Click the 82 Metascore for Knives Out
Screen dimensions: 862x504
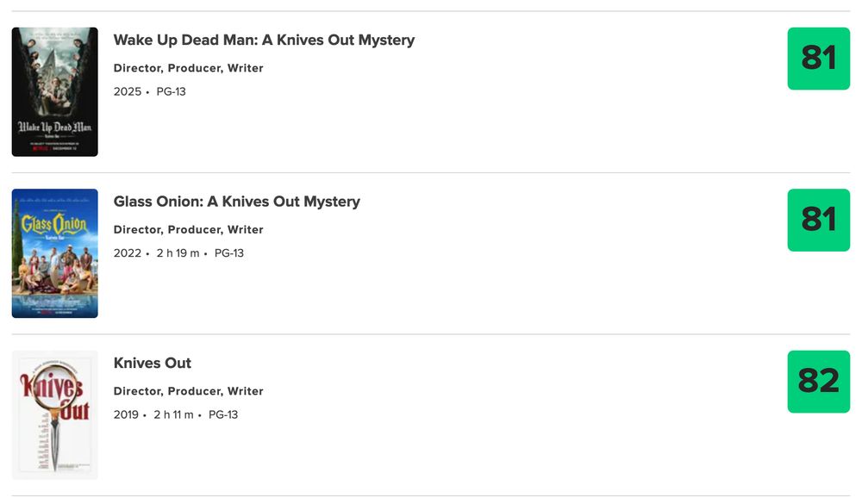817,382
